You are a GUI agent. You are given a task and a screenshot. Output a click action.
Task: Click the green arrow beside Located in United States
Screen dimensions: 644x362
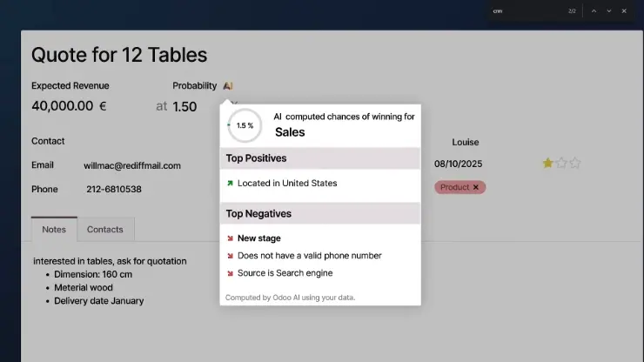(x=230, y=184)
